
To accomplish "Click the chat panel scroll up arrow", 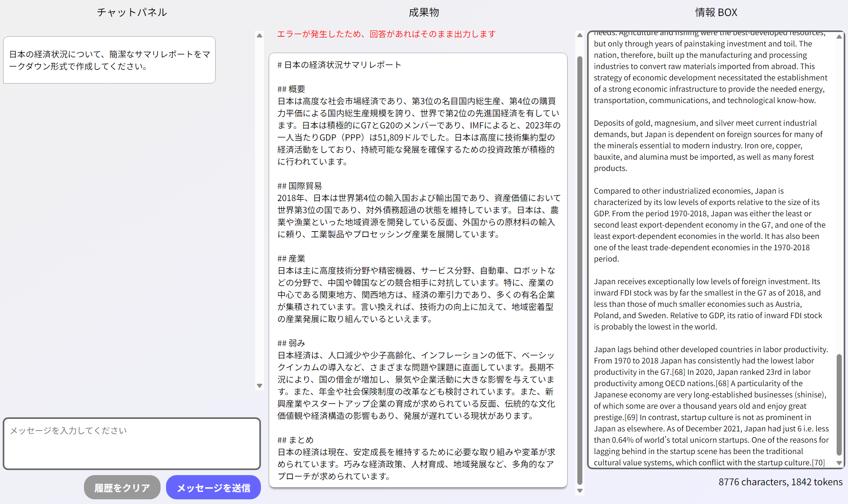I will click(259, 36).
